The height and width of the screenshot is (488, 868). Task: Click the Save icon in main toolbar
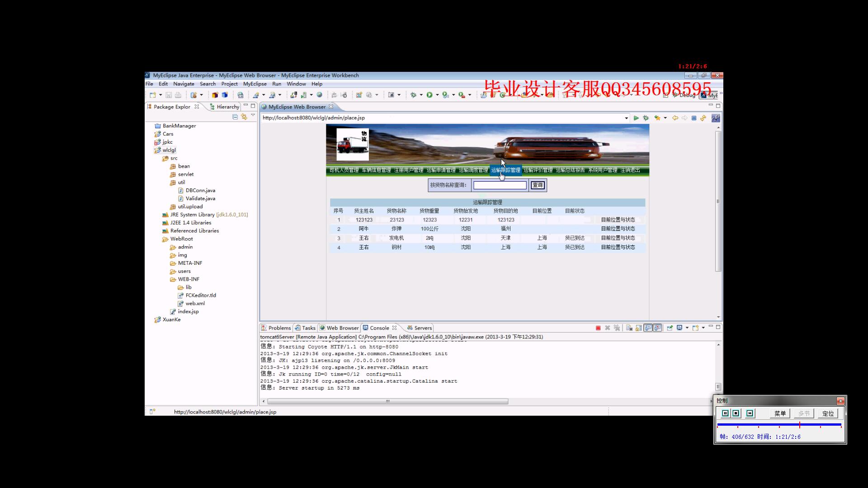point(169,95)
